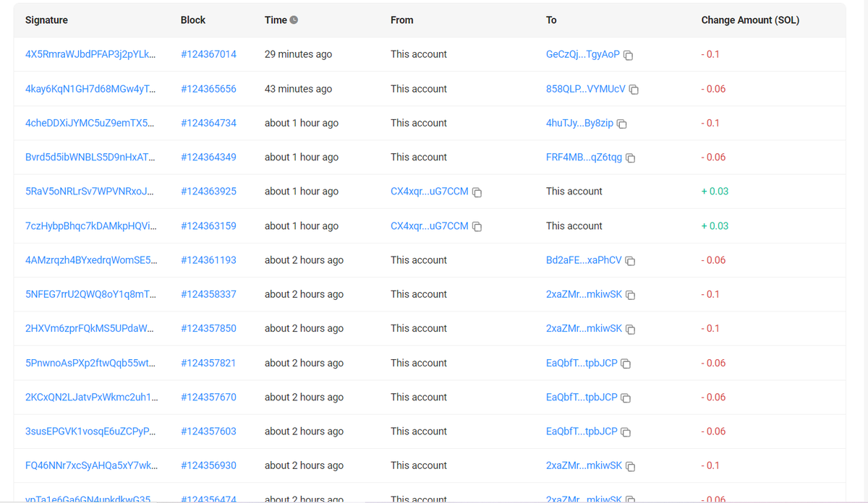Screen dimensions: 868x503
Task: Click "This account" in block #124363925 row
Action: pyautogui.click(x=574, y=192)
